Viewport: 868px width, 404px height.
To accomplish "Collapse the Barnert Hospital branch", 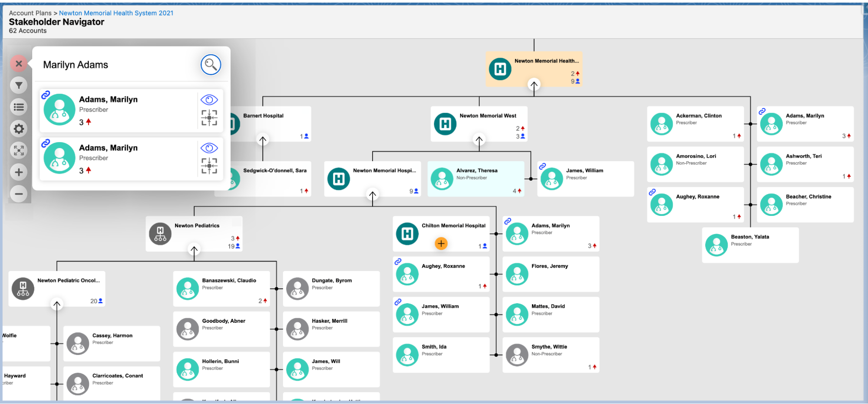I will 263,140.
